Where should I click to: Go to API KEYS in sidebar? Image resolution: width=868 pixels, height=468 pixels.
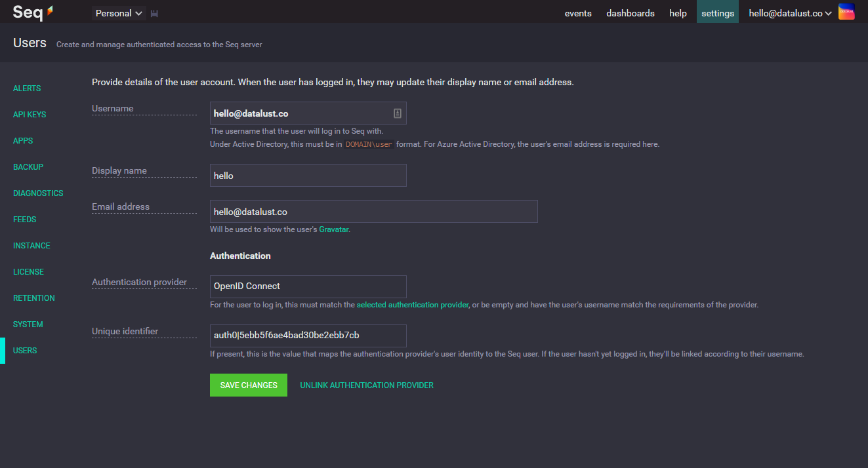click(x=30, y=115)
